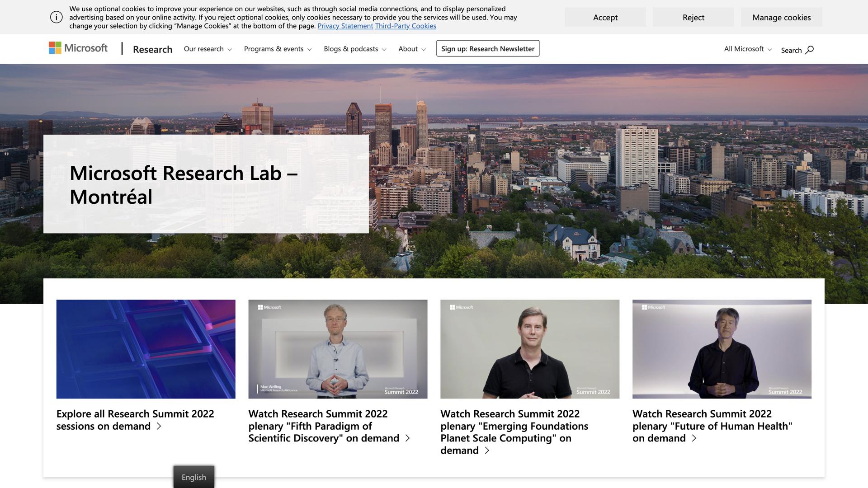The height and width of the screenshot is (488, 868).
Task: Click the cookie banner info icon
Action: coord(56,17)
